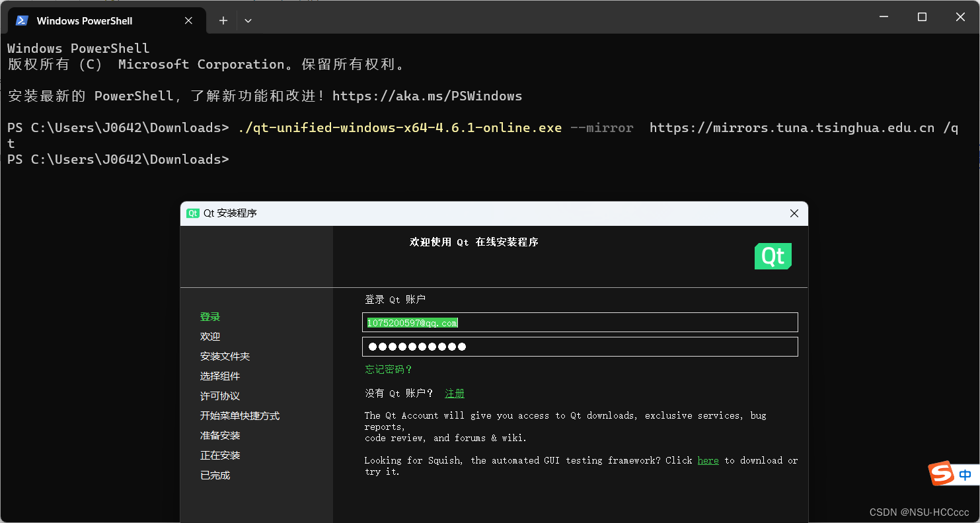Image resolution: width=980 pixels, height=523 pixels.
Task: Minimize the Windows Terminal window
Action: (884, 17)
